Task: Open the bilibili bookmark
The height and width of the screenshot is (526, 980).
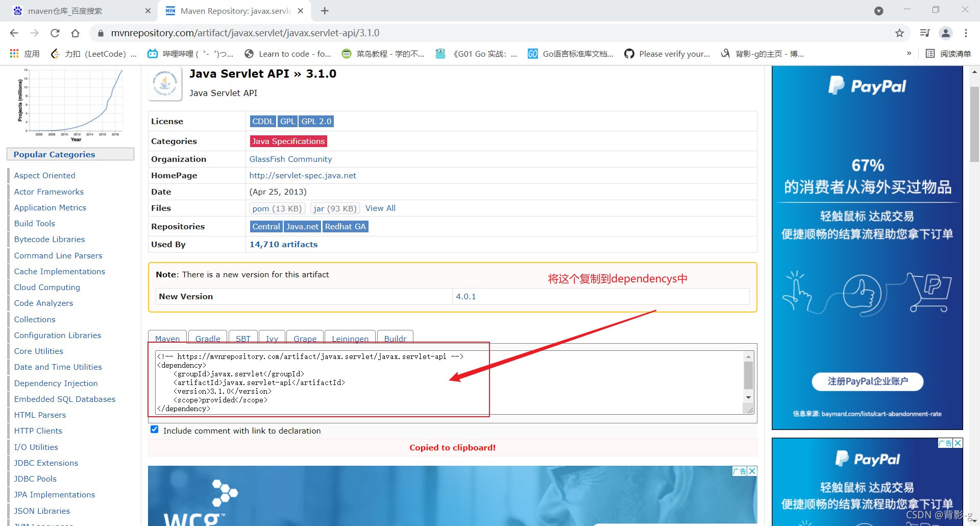Action: click(190, 54)
